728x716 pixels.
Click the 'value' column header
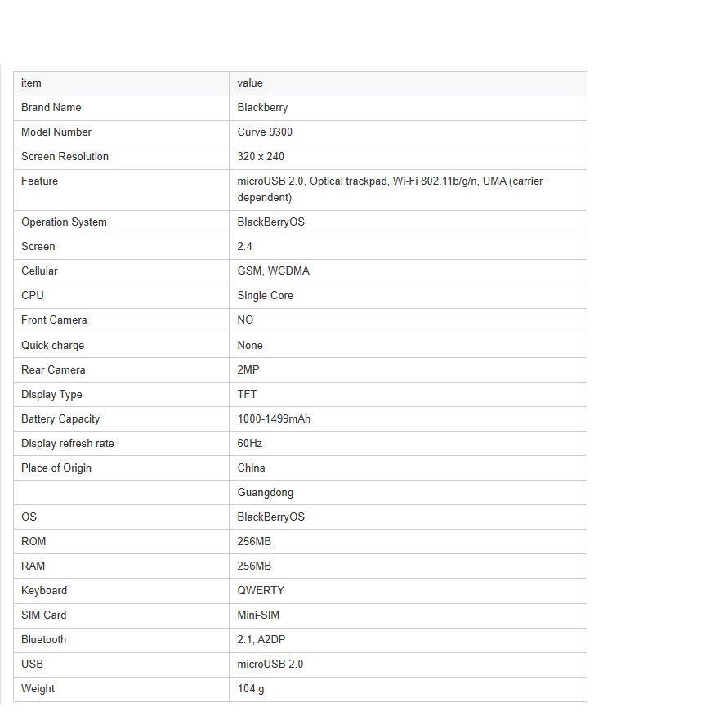click(x=250, y=83)
